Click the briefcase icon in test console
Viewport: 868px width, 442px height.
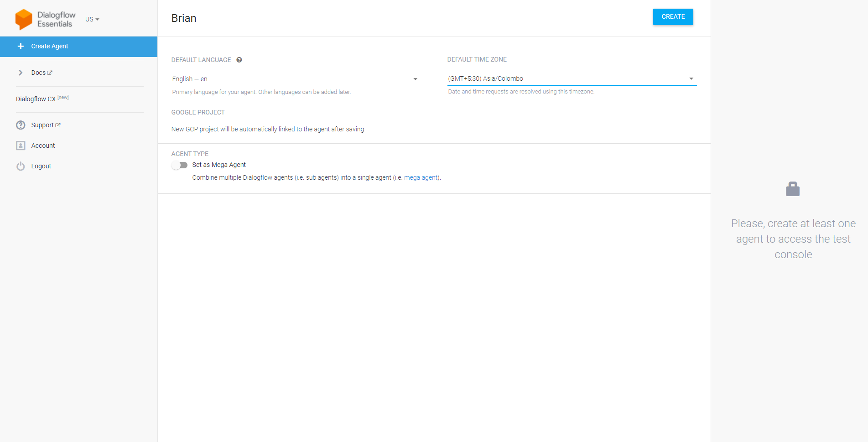793,189
